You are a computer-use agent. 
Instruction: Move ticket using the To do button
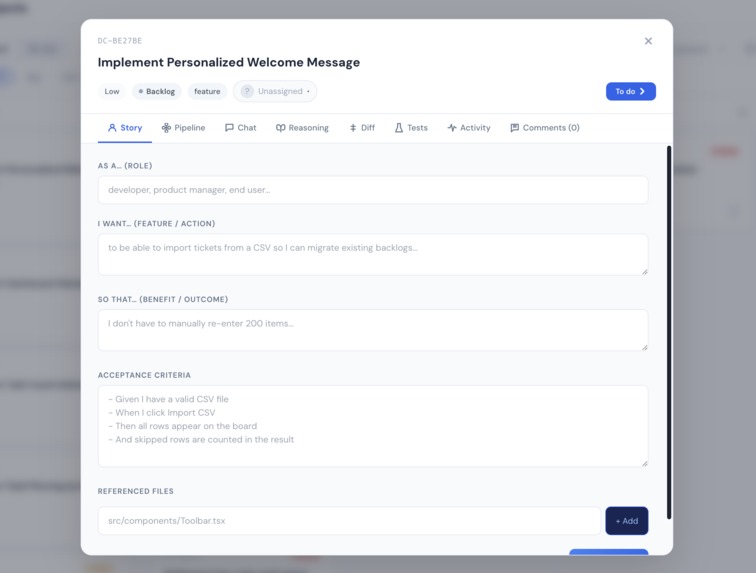pos(631,91)
